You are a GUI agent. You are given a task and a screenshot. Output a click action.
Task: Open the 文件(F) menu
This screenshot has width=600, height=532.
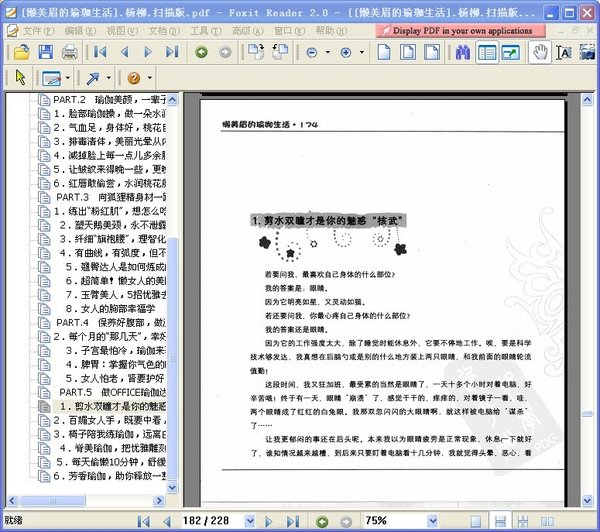coord(38,31)
